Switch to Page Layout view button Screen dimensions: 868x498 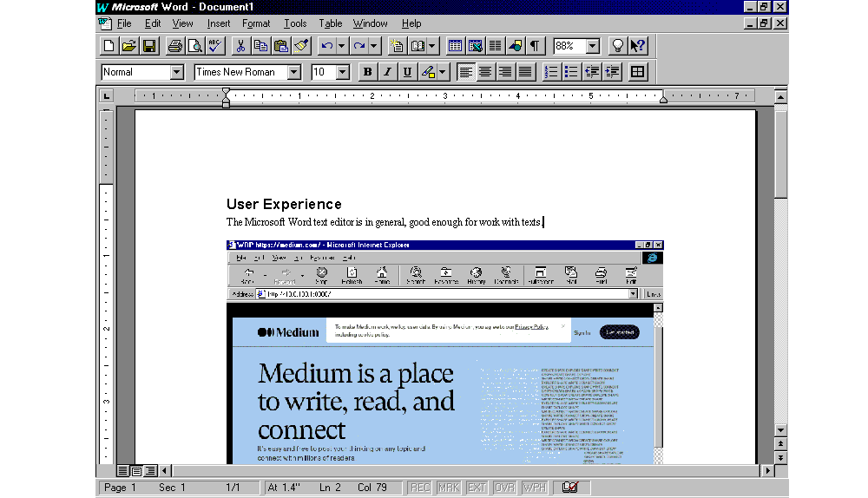[x=136, y=471]
